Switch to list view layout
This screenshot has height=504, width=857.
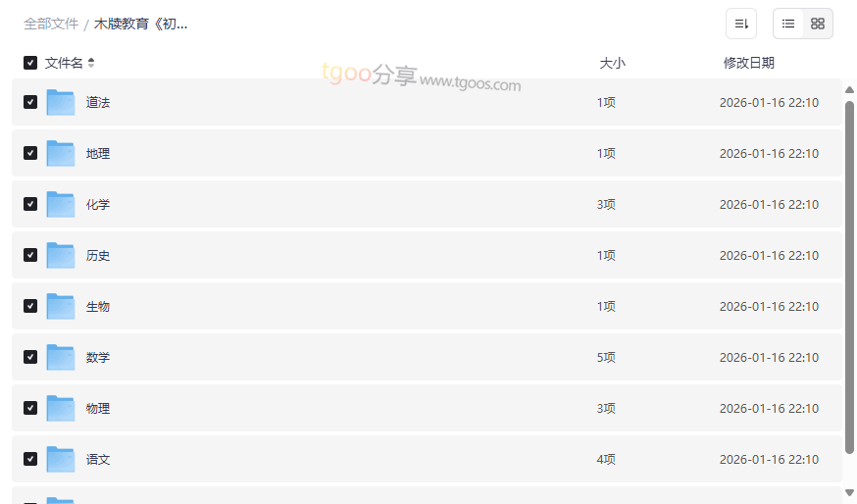[788, 24]
